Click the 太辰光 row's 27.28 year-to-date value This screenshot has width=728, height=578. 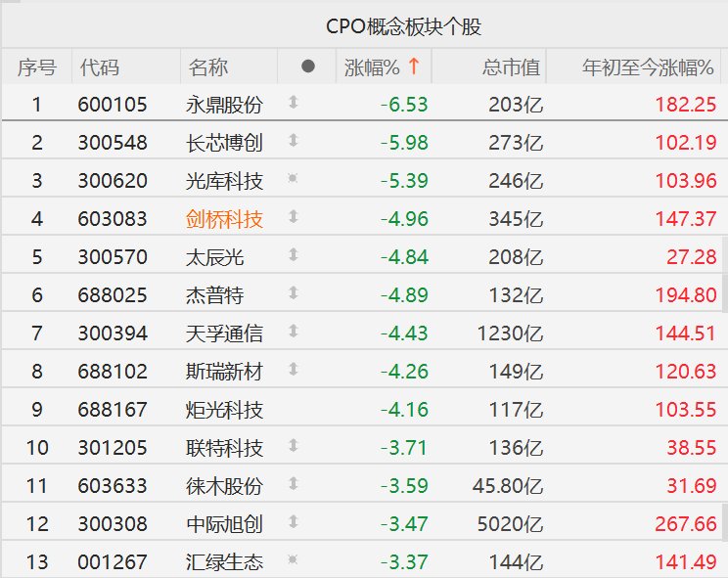pyautogui.click(x=691, y=257)
